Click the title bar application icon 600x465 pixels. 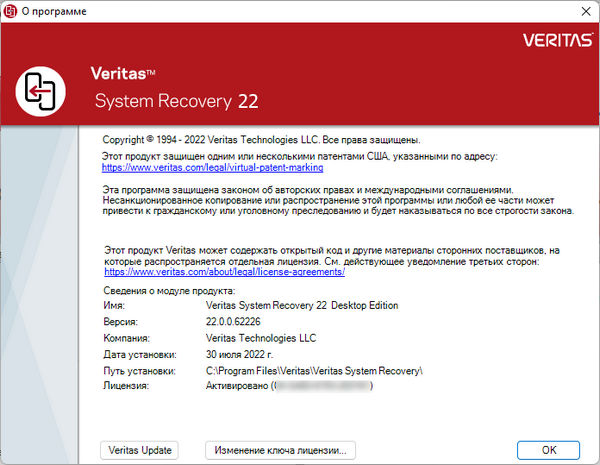pos(12,10)
